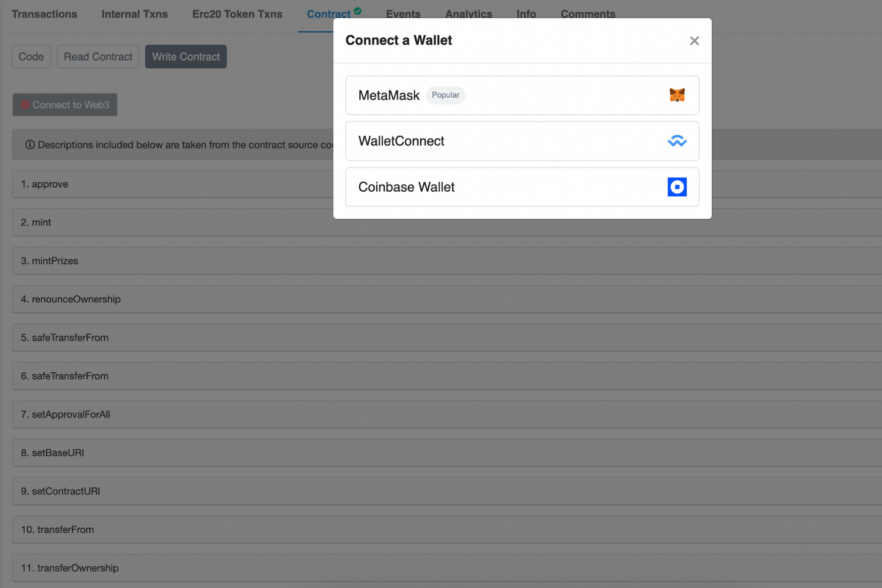Pick Coinbase Wallet from the list
The image size is (882, 588).
point(522,187)
